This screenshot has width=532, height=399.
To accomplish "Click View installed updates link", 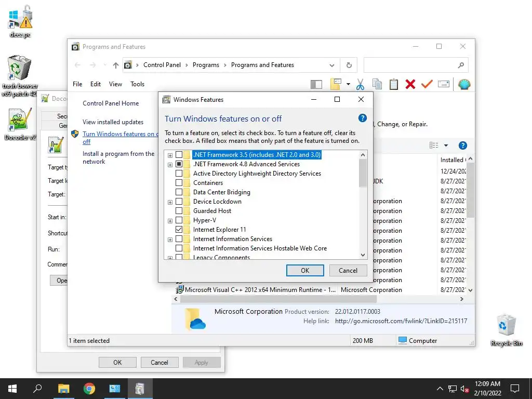I will pyautogui.click(x=113, y=122).
